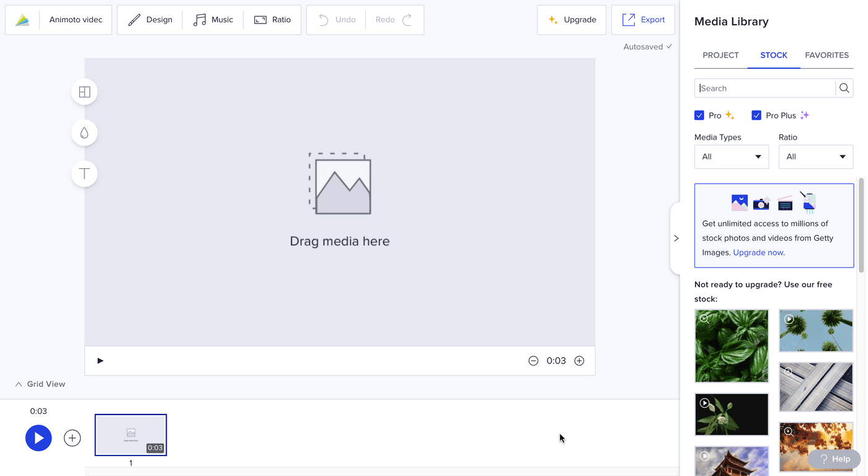Uncheck the Pro checkbox
868x476 pixels.
[699, 115]
